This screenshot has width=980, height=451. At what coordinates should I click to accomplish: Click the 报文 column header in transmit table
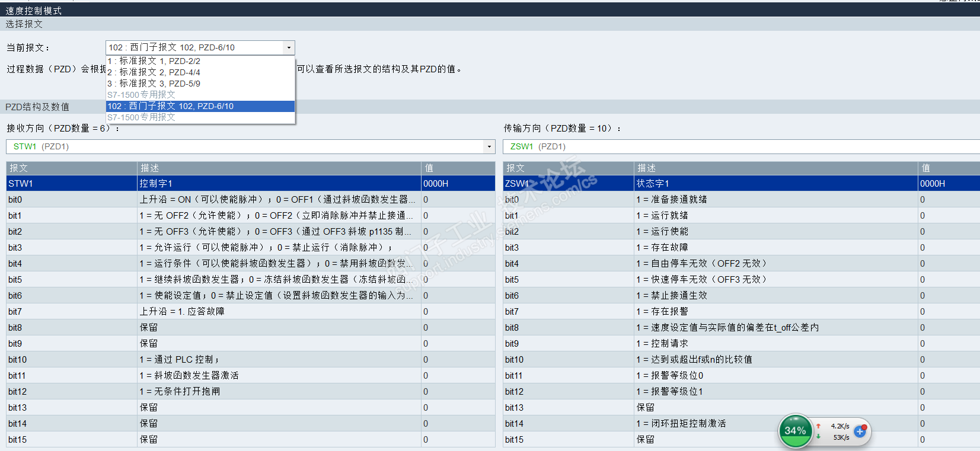tap(569, 168)
